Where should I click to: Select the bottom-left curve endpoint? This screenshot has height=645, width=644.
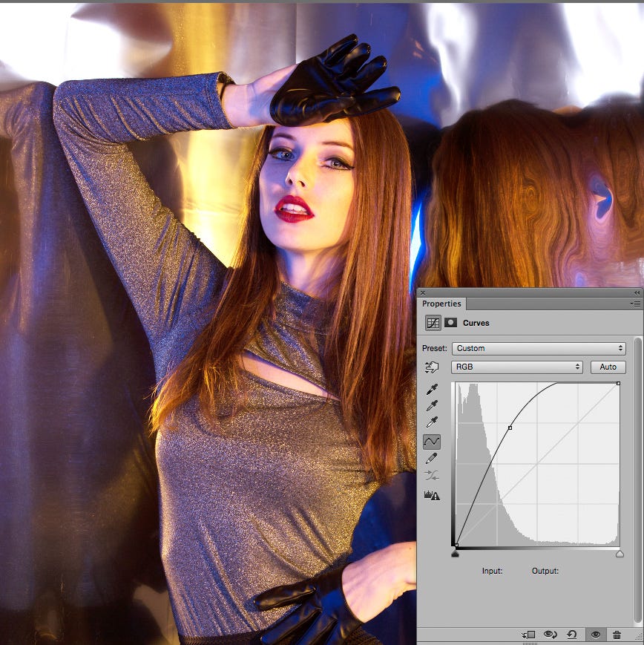point(456,545)
